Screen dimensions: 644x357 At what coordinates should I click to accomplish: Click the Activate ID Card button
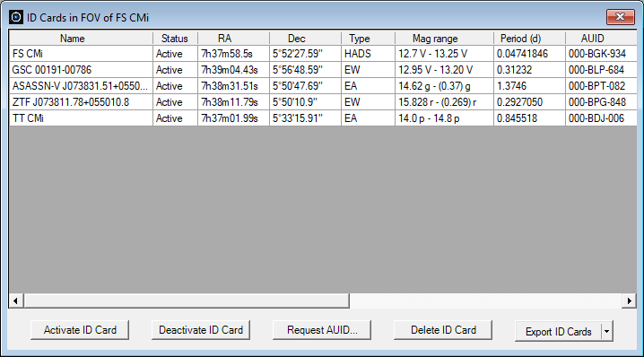coord(80,330)
